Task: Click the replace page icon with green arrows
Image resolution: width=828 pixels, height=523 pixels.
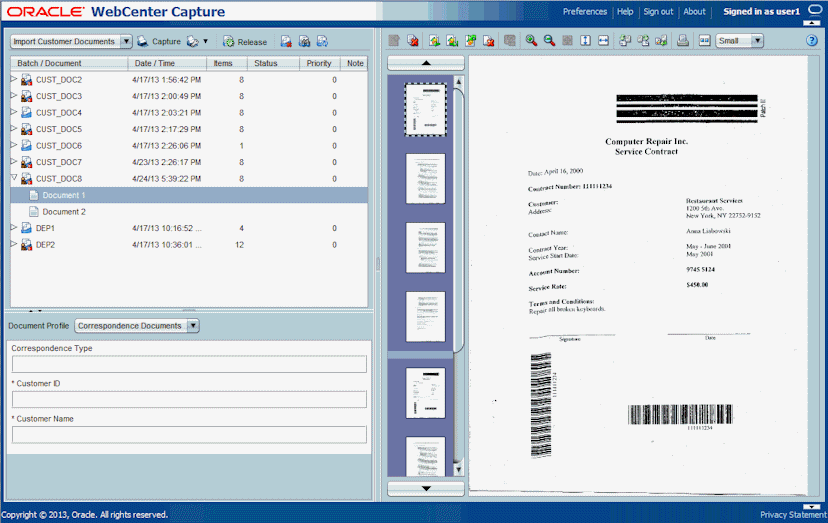Action: coord(470,41)
